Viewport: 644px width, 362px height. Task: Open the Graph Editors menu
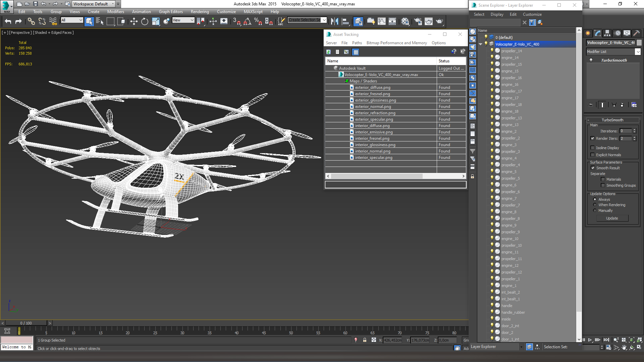point(171,12)
